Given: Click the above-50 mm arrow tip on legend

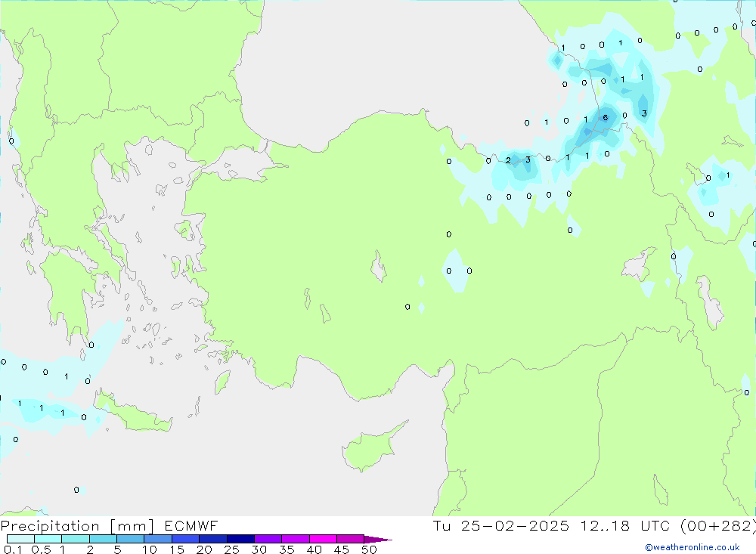Looking at the screenshot, I should 378,539.
